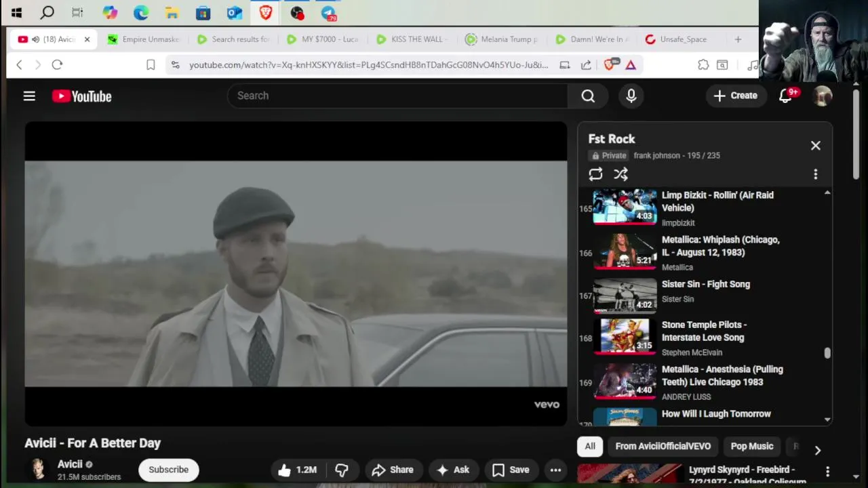The height and width of the screenshot is (488, 868).
Task: Open the YouTube notifications bell
Action: pos(785,96)
